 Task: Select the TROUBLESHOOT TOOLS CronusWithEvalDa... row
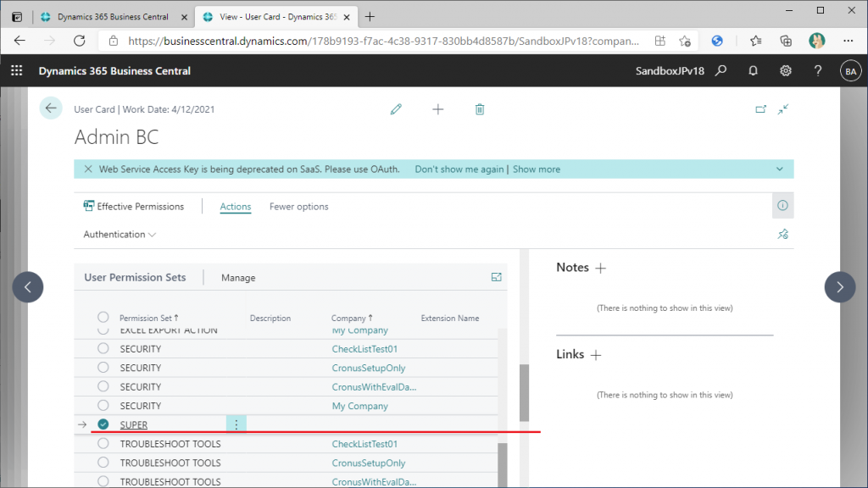[103, 481]
